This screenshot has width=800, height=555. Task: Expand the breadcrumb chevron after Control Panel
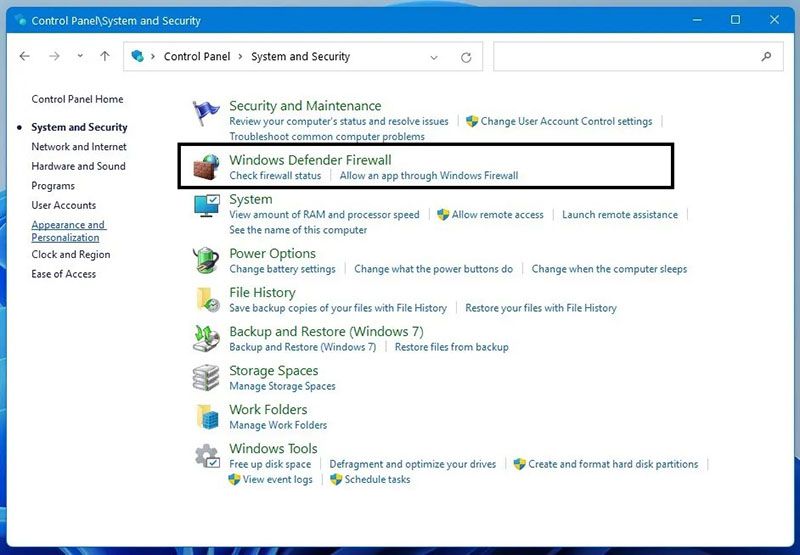point(240,57)
